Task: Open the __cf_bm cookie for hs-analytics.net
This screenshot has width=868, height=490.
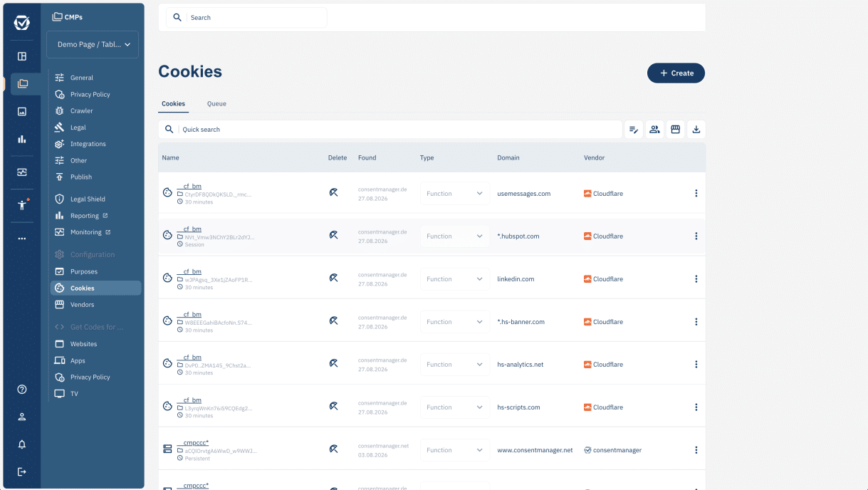Action: click(x=189, y=358)
